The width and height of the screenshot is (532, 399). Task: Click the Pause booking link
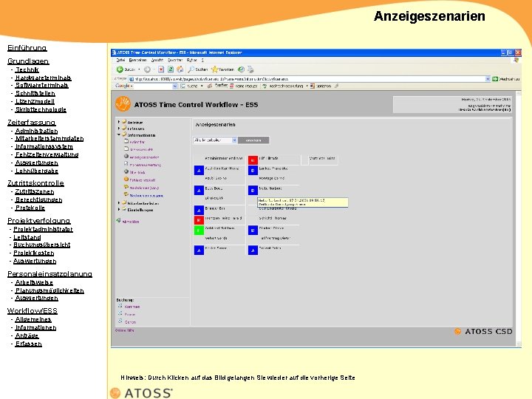pos(130,315)
